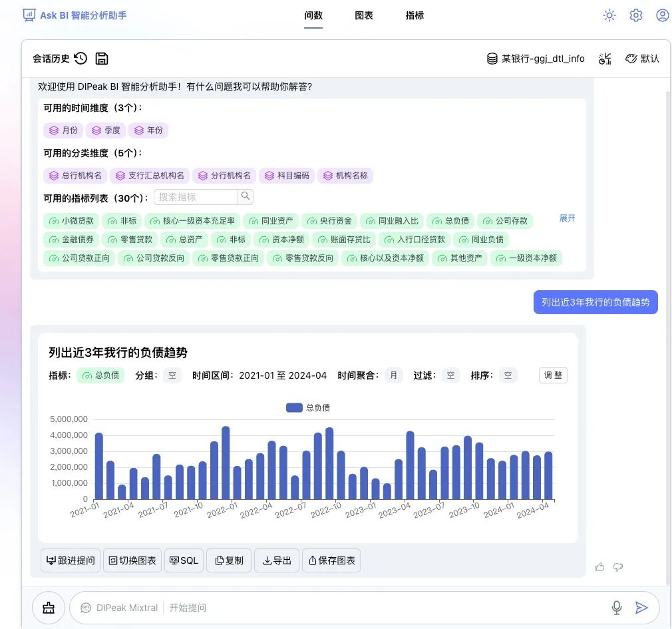Select the 同业资产 metric tag
The width and height of the screenshot is (672, 629).
(271, 221)
